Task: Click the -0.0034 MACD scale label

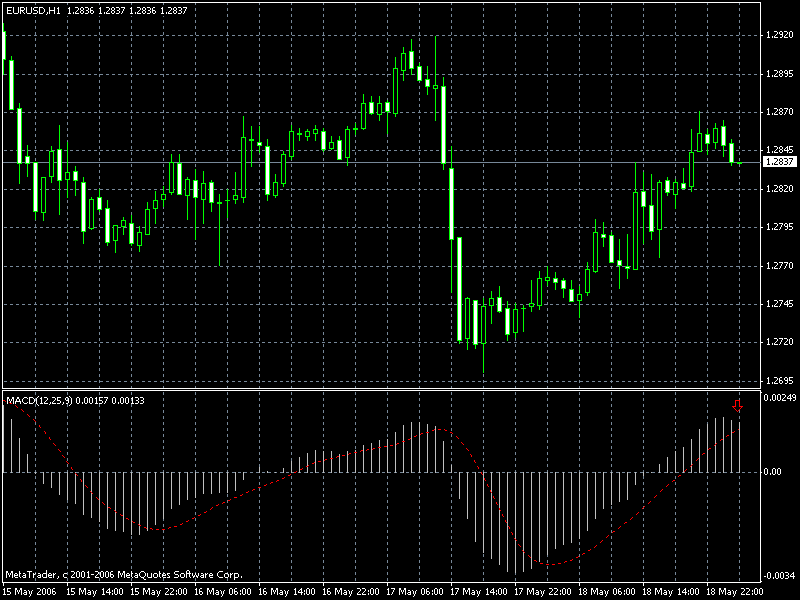Action: pyautogui.click(x=780, y=576)
